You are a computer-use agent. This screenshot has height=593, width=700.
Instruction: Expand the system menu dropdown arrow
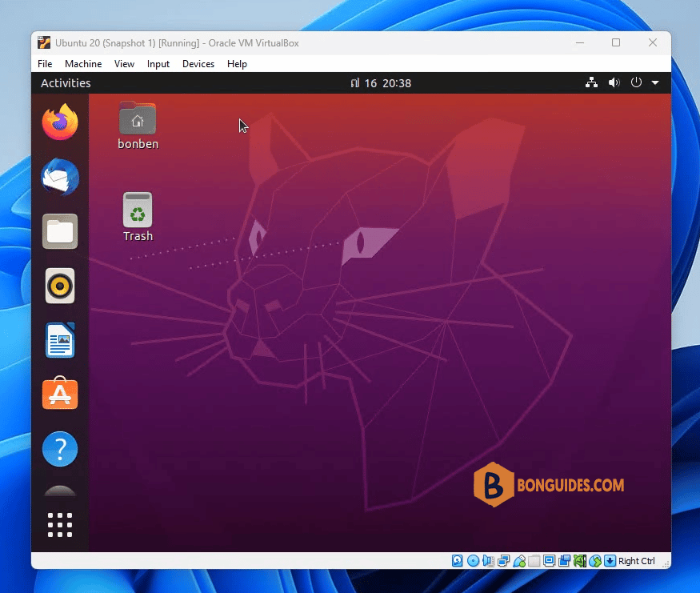[x=655, y=82]
